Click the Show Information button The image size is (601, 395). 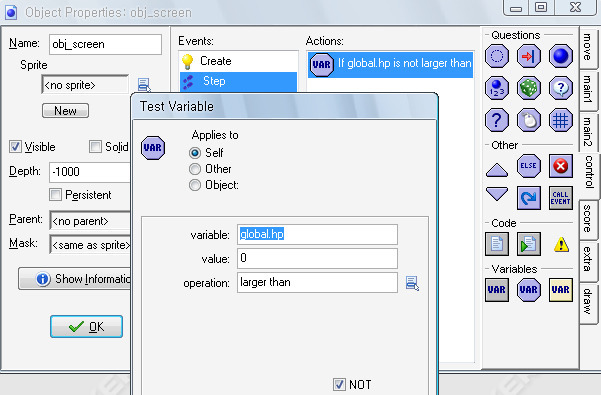75,279
